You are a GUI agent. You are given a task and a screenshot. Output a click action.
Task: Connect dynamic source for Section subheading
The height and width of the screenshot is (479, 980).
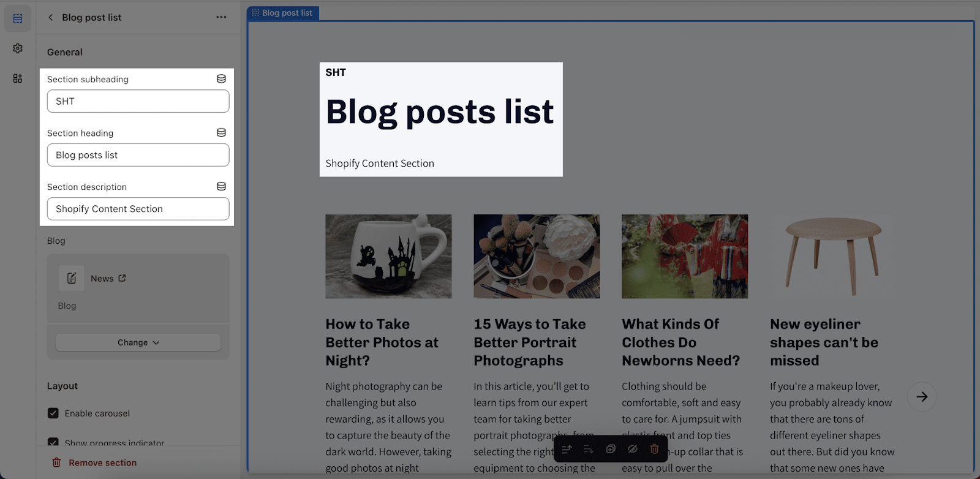[x=221, y=79]
